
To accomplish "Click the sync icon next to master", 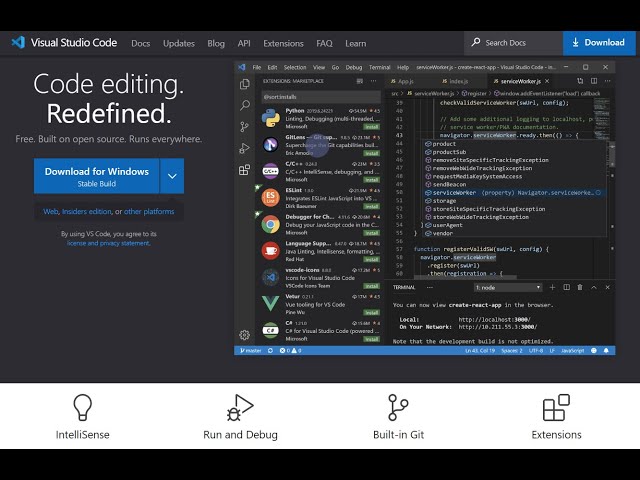I will click(270, 351).
